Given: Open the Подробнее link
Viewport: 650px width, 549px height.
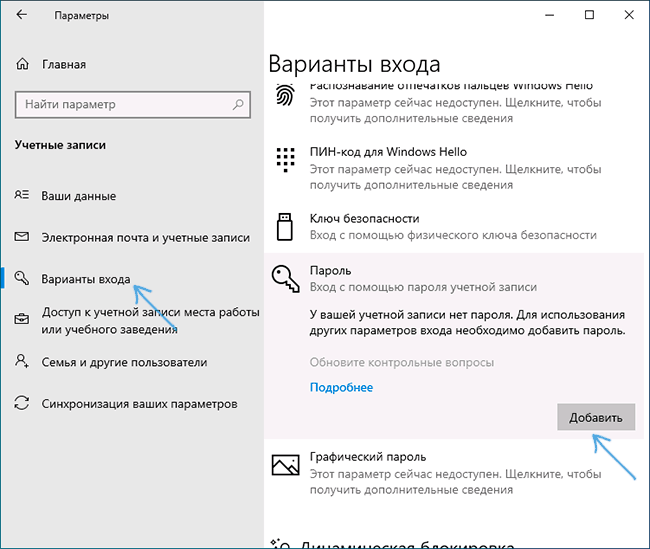Looking at the screenshot, I should (x=341, y=387).
